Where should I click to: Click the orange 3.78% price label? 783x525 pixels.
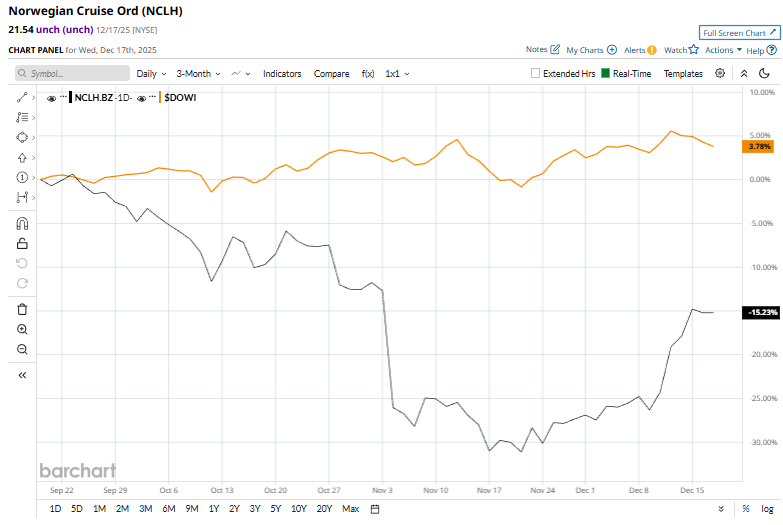[758, 146]
